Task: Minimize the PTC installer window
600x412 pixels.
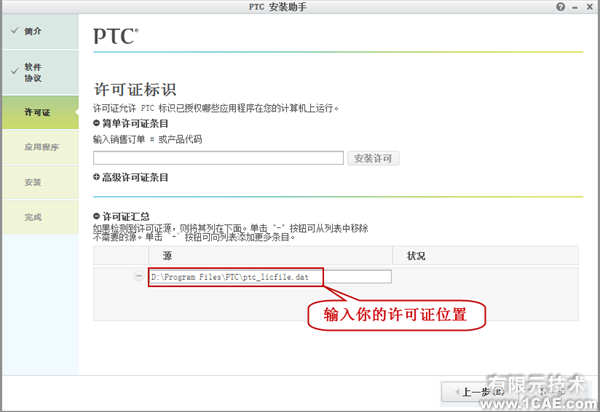Action: click(x=575, y=8)
